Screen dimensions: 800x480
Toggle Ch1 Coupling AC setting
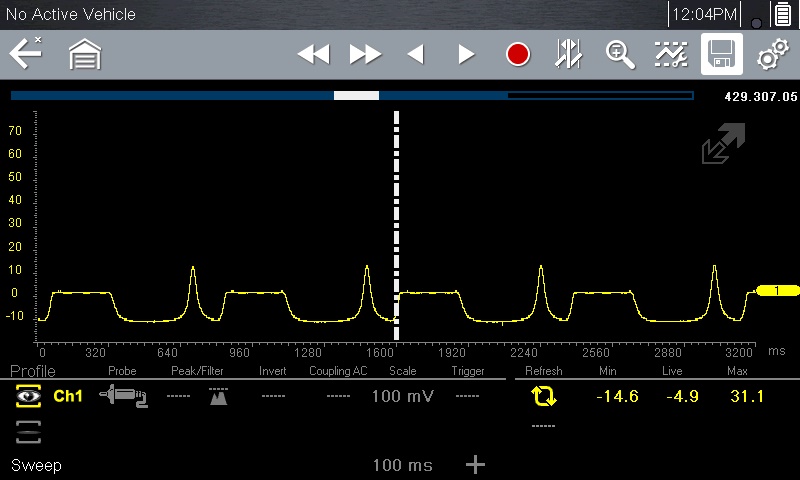tap(338, 396)
